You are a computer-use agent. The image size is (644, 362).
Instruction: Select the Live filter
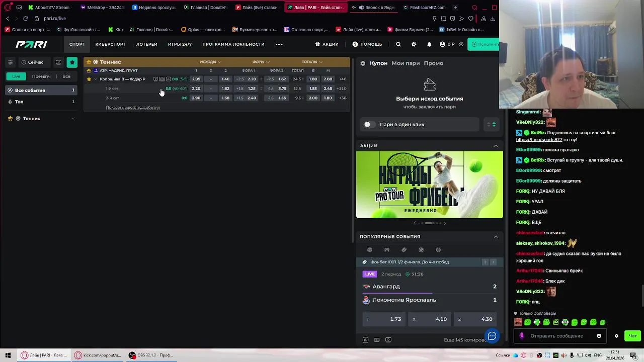click(16, 76)
